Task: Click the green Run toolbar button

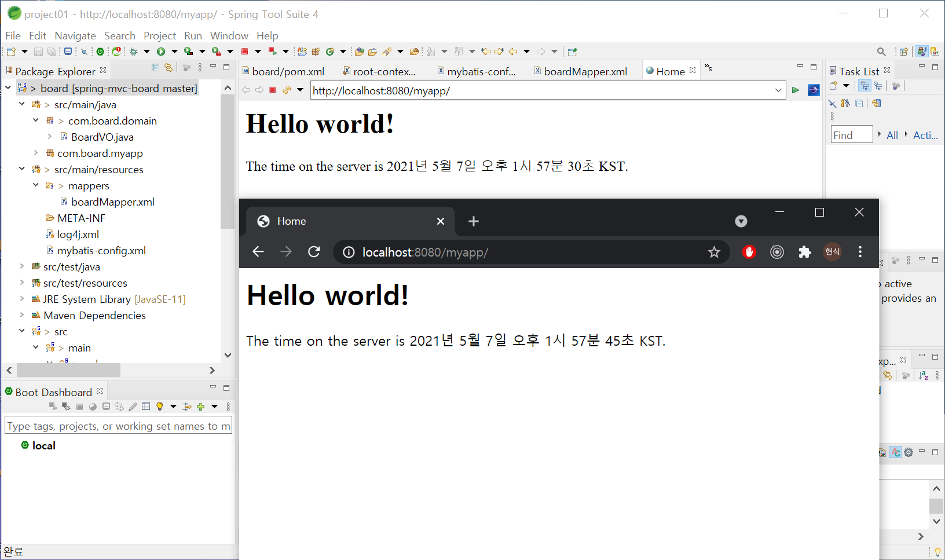Action: click(x=161, y=52)
